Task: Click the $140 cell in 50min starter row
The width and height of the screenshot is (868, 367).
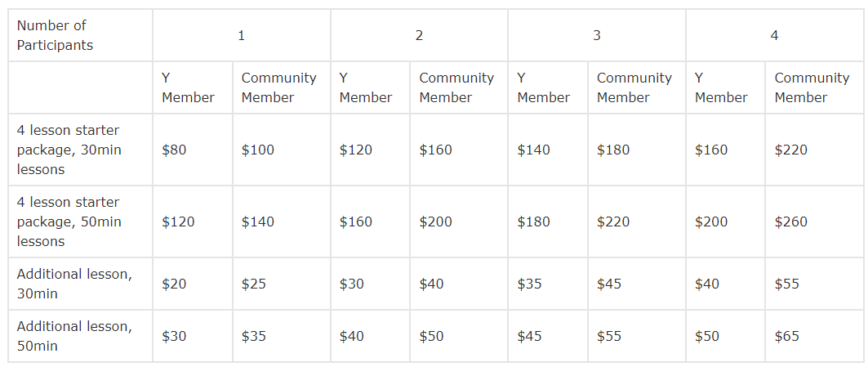Action: 258,222
